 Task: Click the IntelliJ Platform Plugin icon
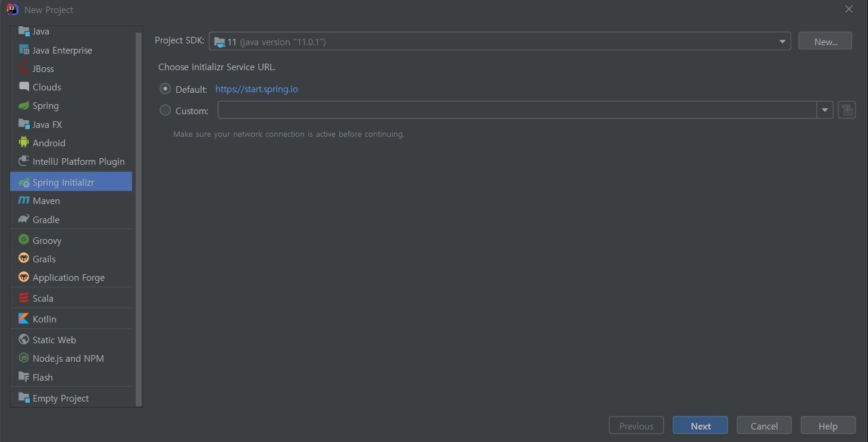pos(24,161)
